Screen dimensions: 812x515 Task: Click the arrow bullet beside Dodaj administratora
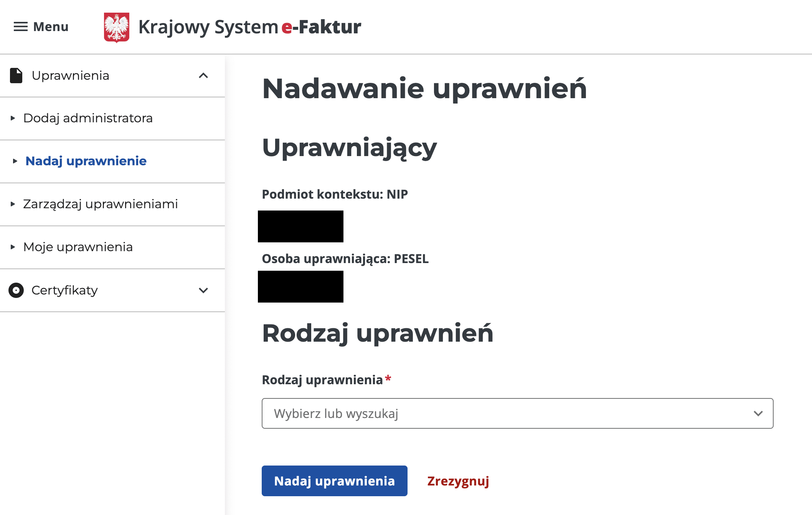[13, 118]
